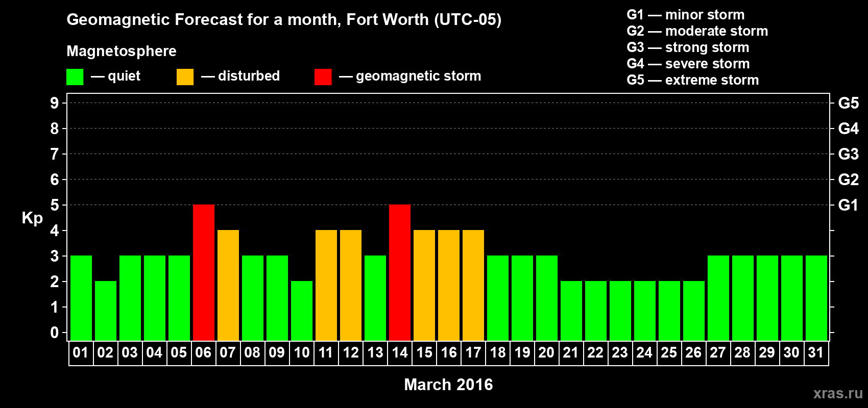Click the green bar for day 01
Image resolution: width=868 pixels, height=408 pixels.
81,298
